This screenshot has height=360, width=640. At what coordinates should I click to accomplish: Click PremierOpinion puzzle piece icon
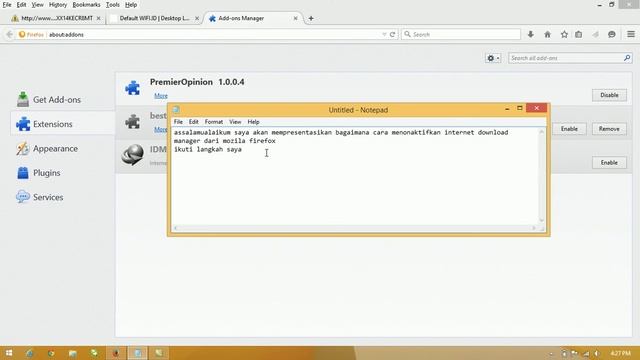133,88
